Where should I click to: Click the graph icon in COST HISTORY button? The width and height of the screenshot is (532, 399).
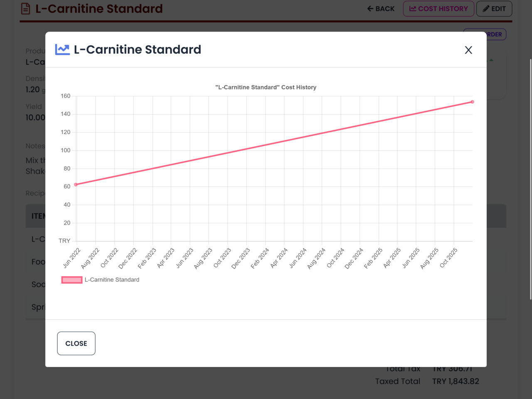(412, 9)
